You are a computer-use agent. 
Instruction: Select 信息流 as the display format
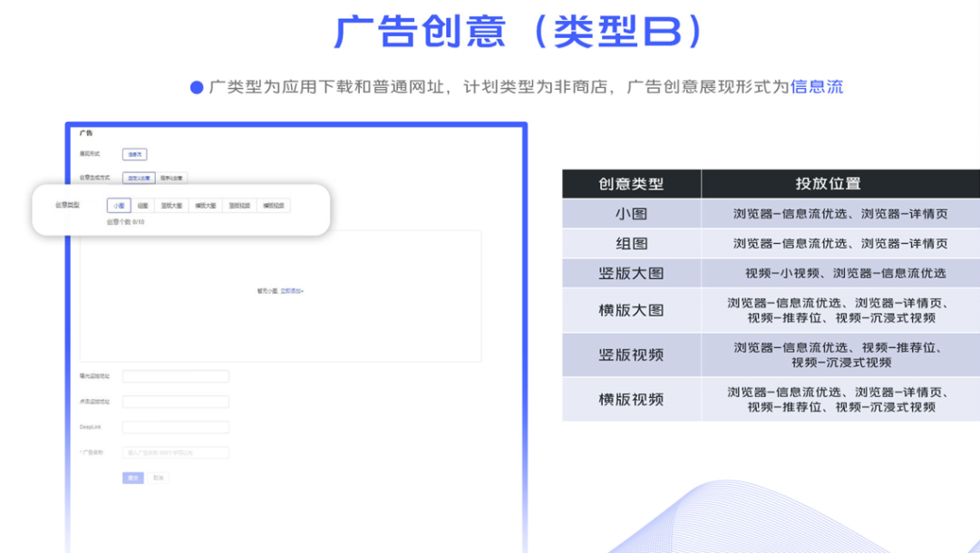[134, 155]
